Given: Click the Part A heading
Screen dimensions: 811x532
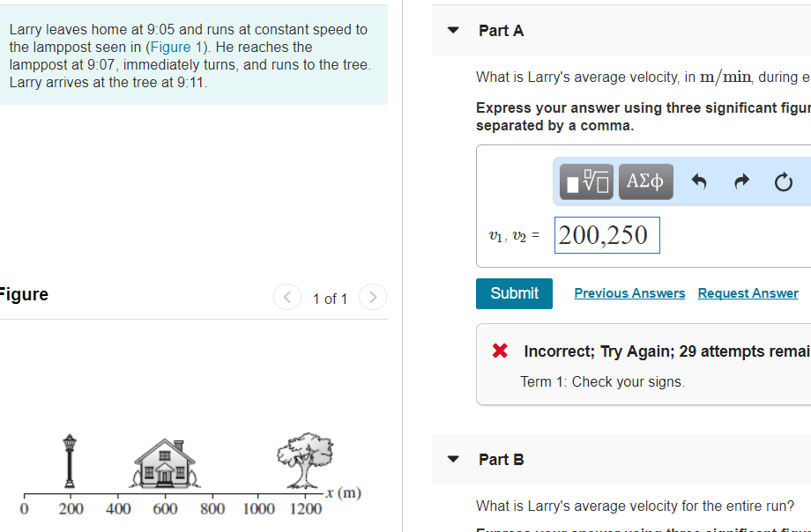Looking at the screenshot, I should (x=501, y=30).
